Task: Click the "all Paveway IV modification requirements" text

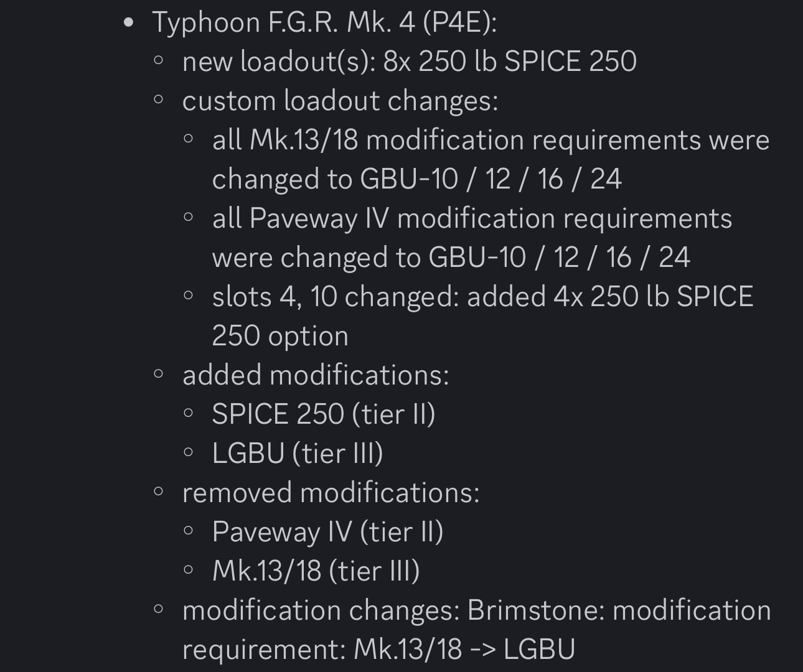Action: click(x=472, y=218)
